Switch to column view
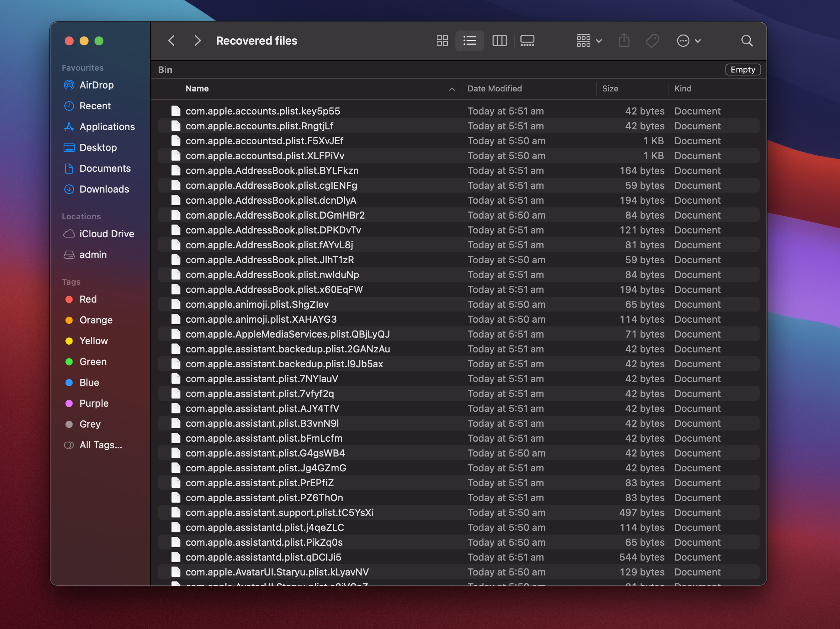840x629 pixels. click(x=499, y=41)
